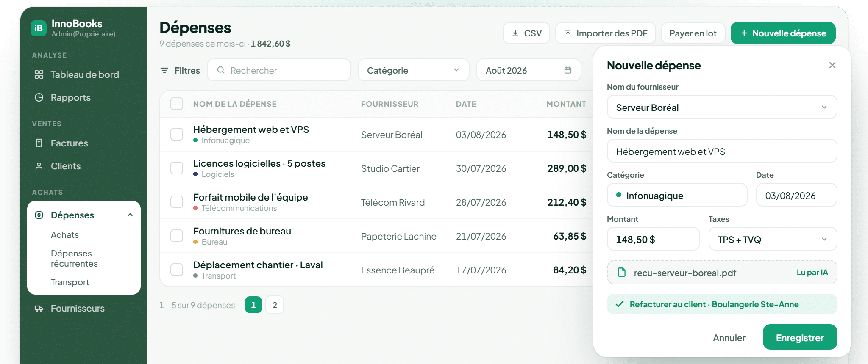Open the Transport submenu item
The height and width of the screenshot is (364, 868).
pos(70,282)
